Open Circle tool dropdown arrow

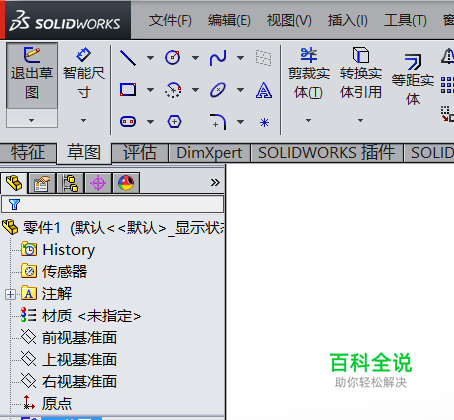click(196, 58)
